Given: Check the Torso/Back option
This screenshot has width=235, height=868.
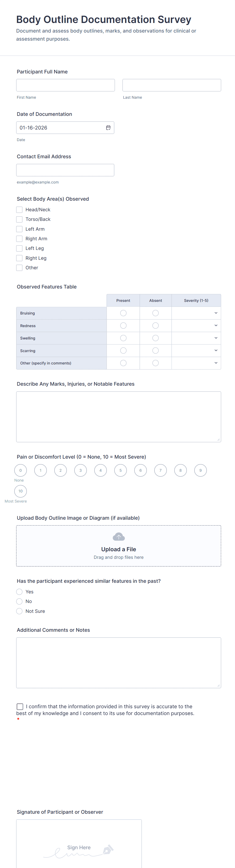Looking at the screenshot, I should point(19,219).
